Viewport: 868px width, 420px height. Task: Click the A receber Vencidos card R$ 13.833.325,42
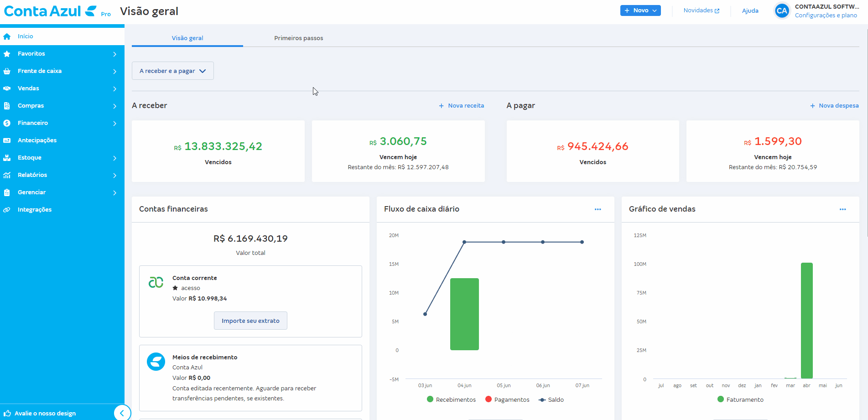click(218, 151)
